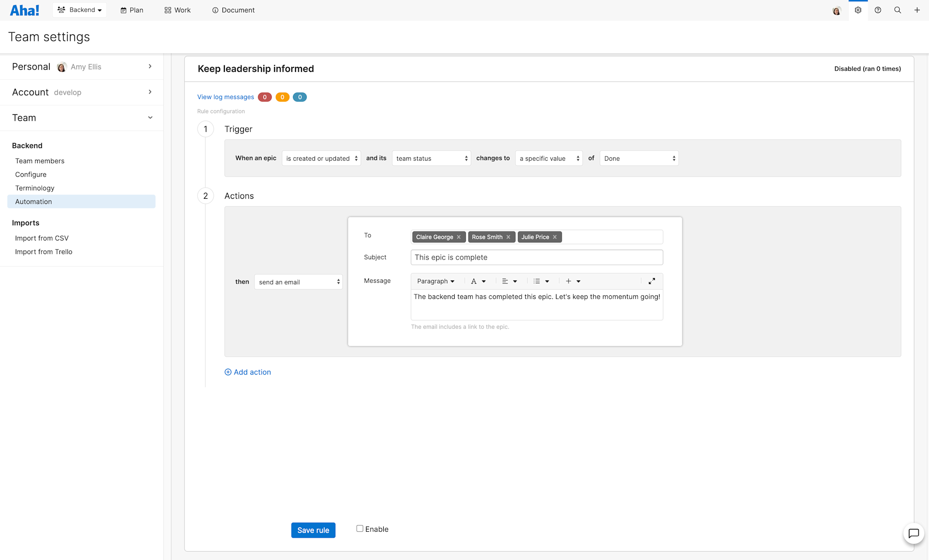This screenshot has height=560, width=929.
Task: Open the View log messages link
Action: 225,97
